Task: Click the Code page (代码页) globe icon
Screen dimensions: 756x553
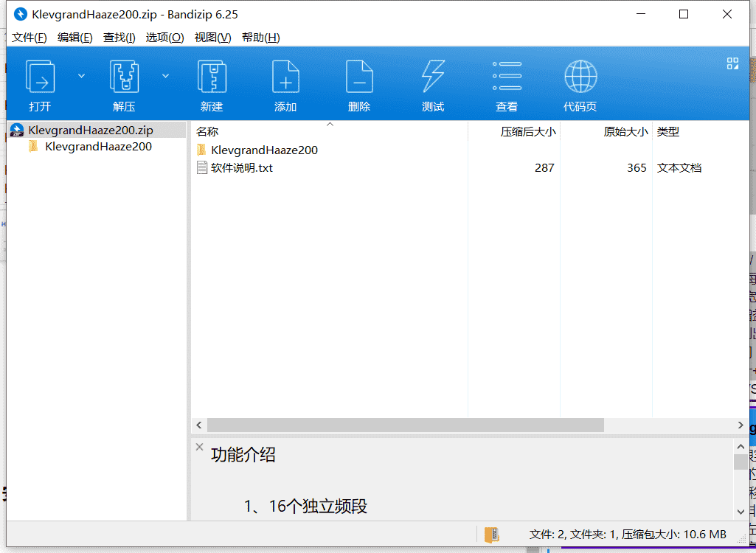Action: pos(580,76)
